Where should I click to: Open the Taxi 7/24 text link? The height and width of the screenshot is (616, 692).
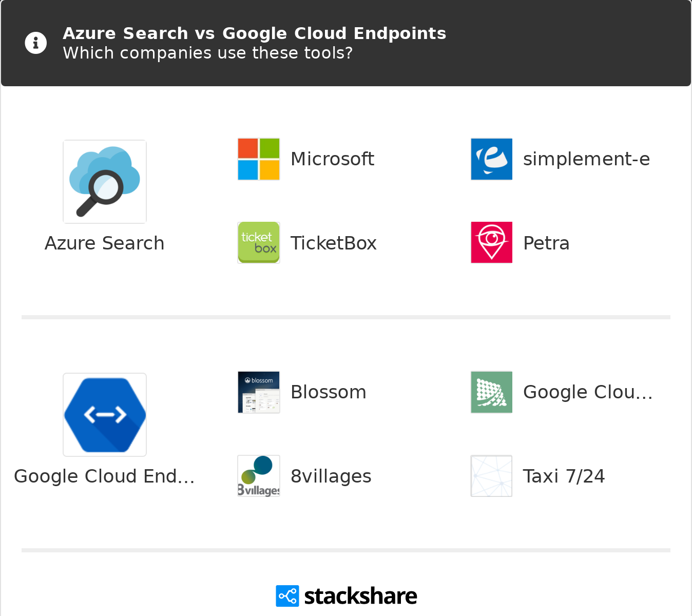(x=564, y=476)
